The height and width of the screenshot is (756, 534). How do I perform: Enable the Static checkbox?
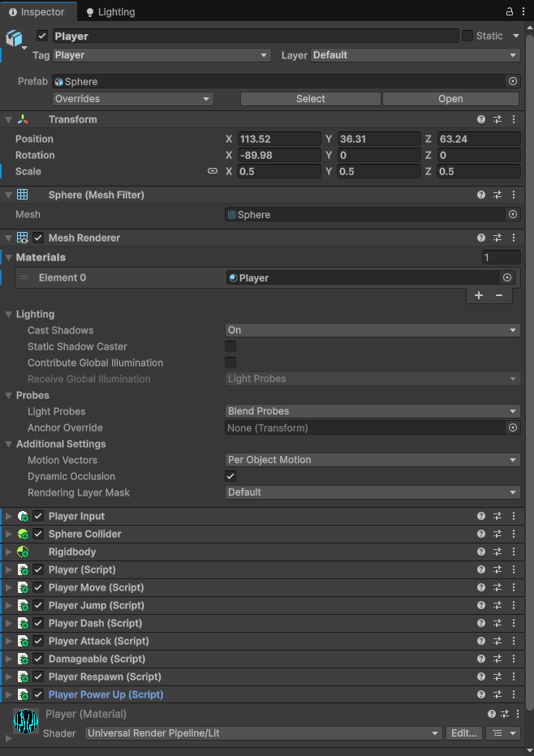[467, 36]
